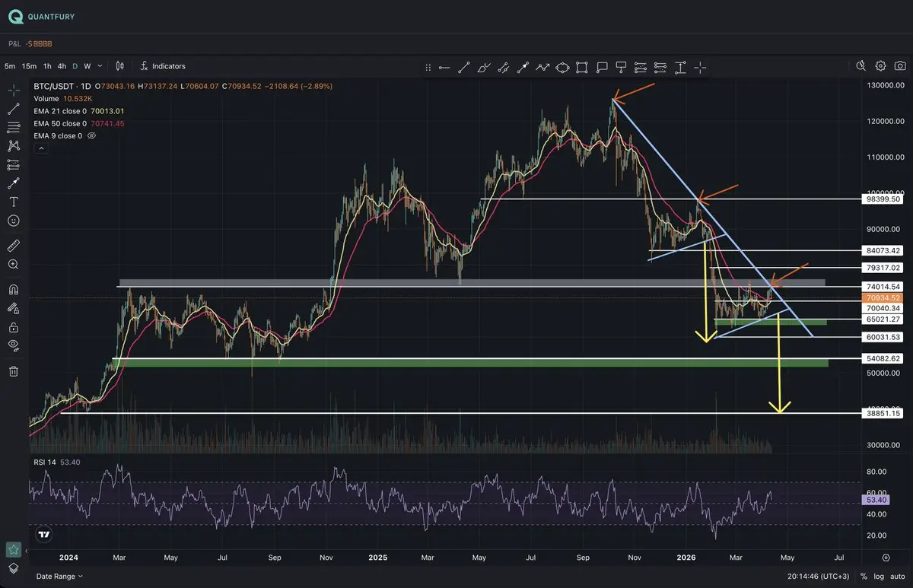Expand the timeframe dropdown chevron
The height and width of the screenshot is (588, 913).
point(100,66)
